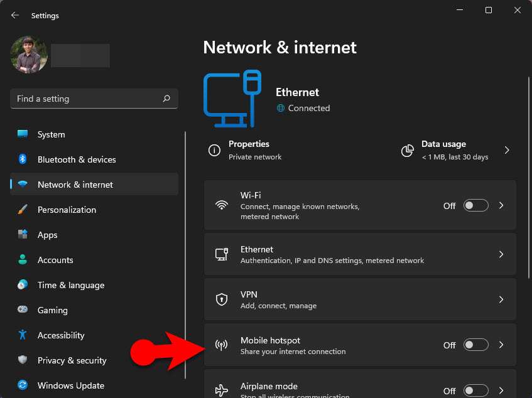Open Ethernet settings row

(360, 254)
